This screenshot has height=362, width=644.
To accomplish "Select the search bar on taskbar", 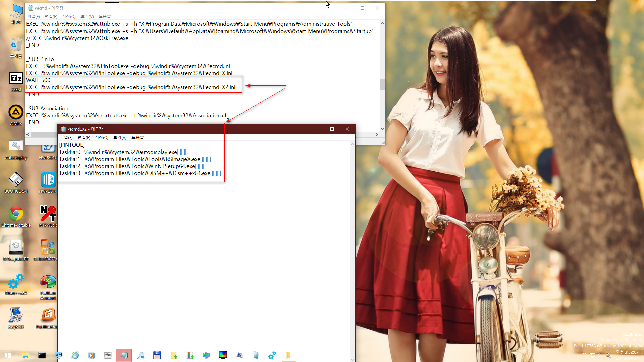I will (141, 355).
